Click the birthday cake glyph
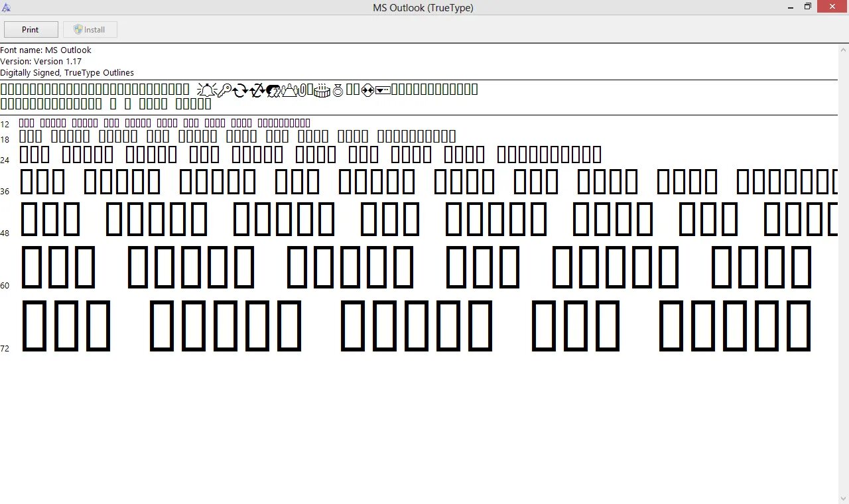This screenshot has width=849, height=504. click(x=322, y=90)
